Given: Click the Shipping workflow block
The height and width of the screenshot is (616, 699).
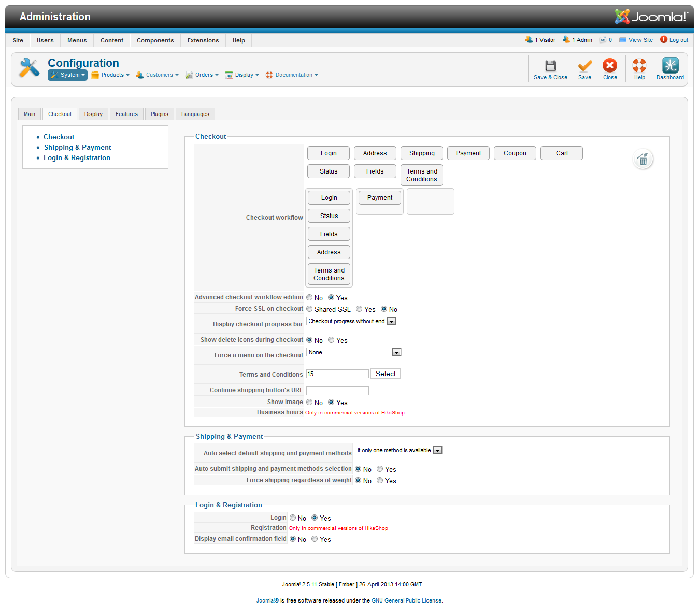Looking at the screenshot, I should [x=422, y=153].
